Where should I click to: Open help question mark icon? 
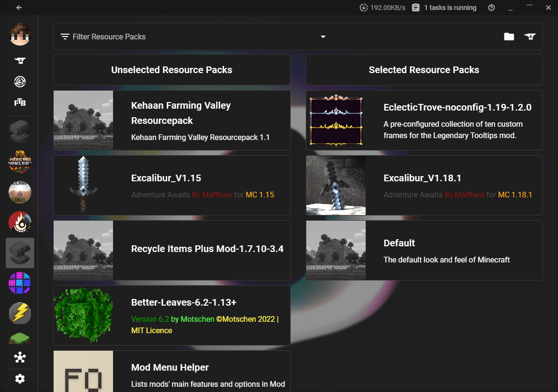pyautogui.click(x=492, y=8)
